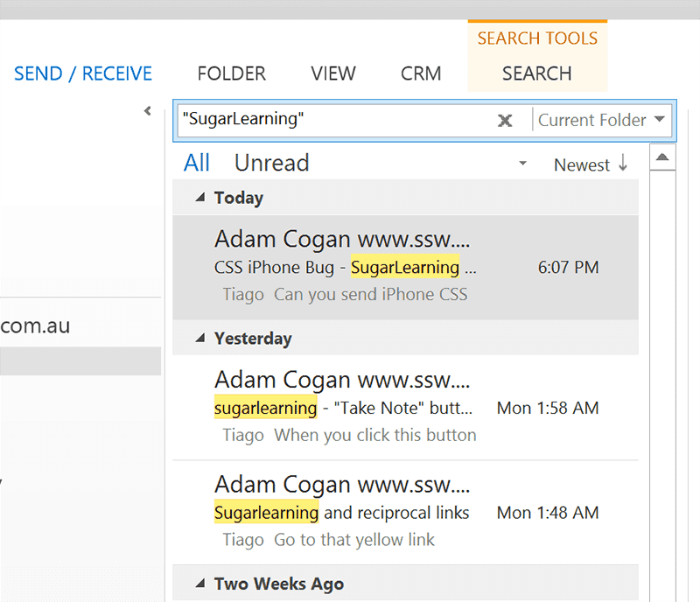The image size is (700, 602).
Task: Clear the search box with the X icon
Action: (505, 121)
